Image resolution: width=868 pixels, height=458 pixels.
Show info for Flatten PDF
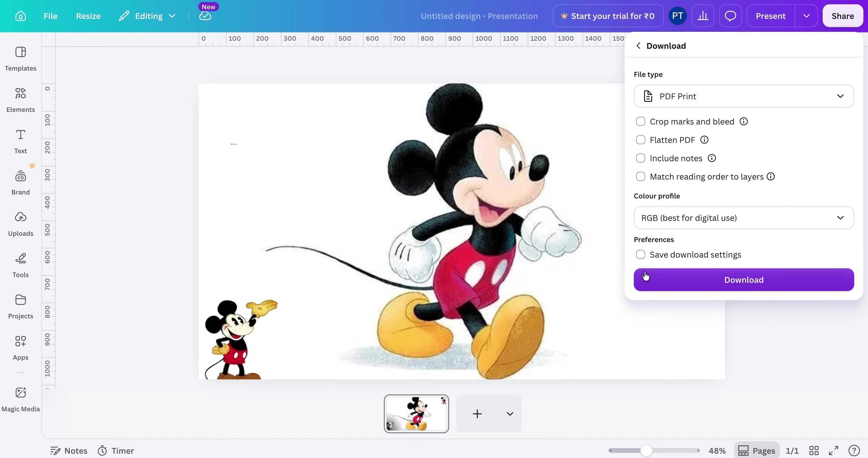coord(704,140)
